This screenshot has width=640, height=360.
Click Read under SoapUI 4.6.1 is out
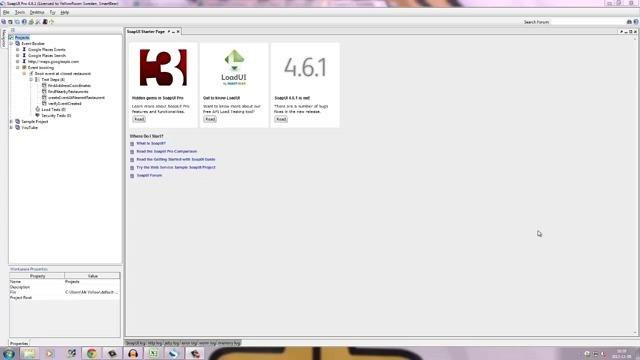pyautogui.click(x=281, y=119)
